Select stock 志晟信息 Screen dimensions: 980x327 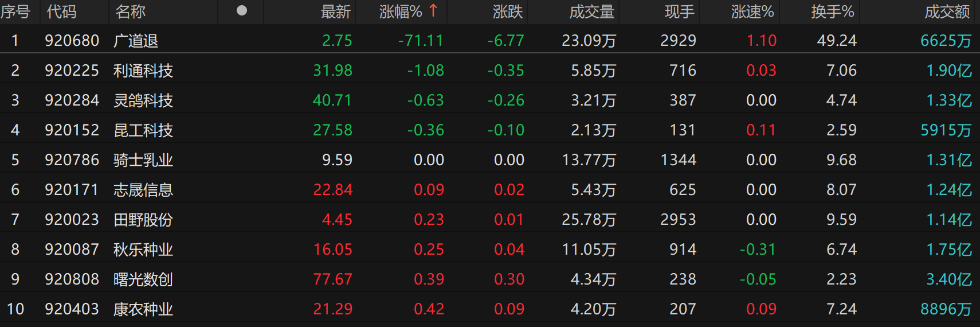143,190
